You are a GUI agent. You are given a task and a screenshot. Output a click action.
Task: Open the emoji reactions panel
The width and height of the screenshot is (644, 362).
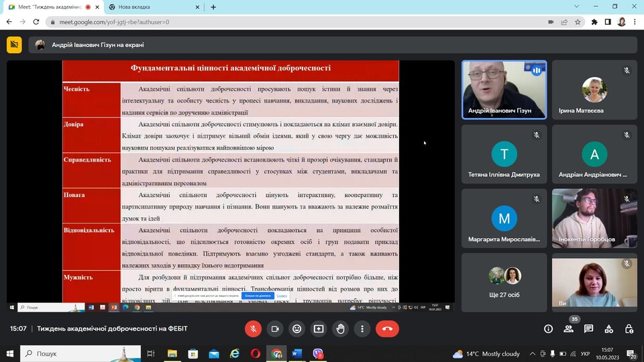point(297,328)
